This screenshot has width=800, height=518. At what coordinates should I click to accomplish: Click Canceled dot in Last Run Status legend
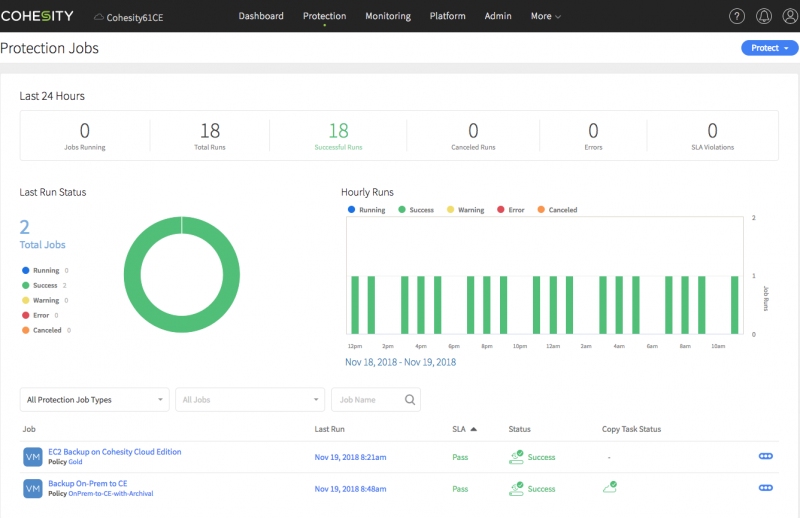tap(26, 330)
